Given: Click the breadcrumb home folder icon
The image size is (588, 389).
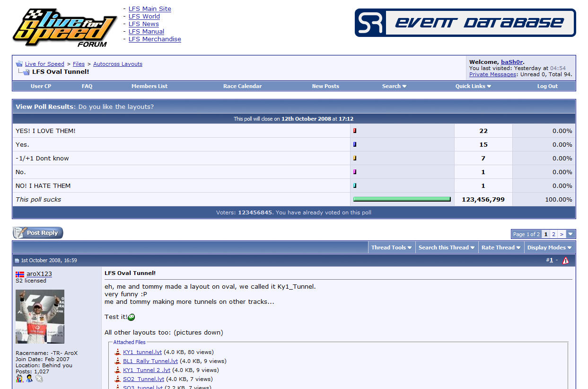Looking at the screenshot, I should click(x=19, y=64).
